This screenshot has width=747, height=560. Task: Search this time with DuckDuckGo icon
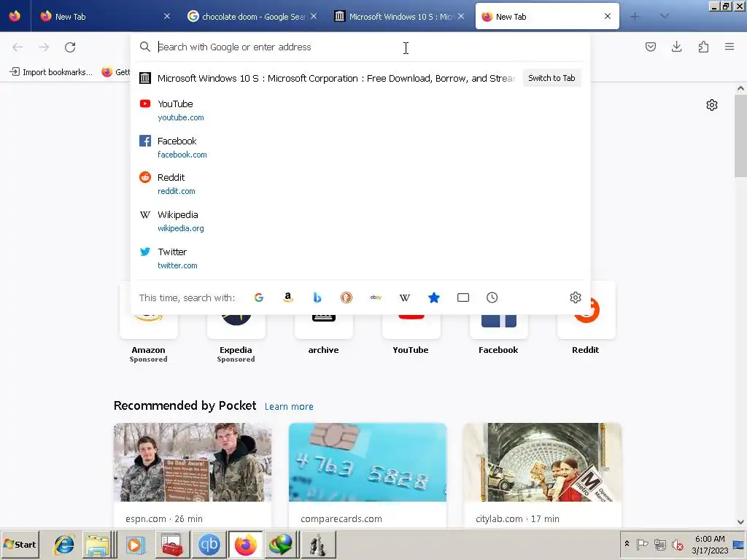[x=347, y=297]
